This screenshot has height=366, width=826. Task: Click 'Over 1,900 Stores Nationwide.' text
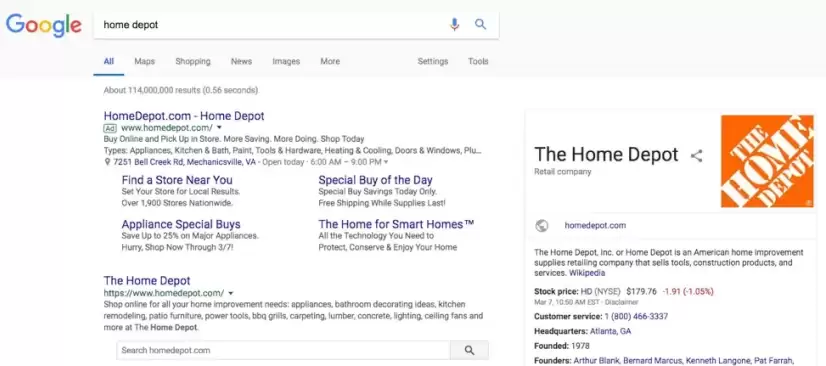point(177,203)
